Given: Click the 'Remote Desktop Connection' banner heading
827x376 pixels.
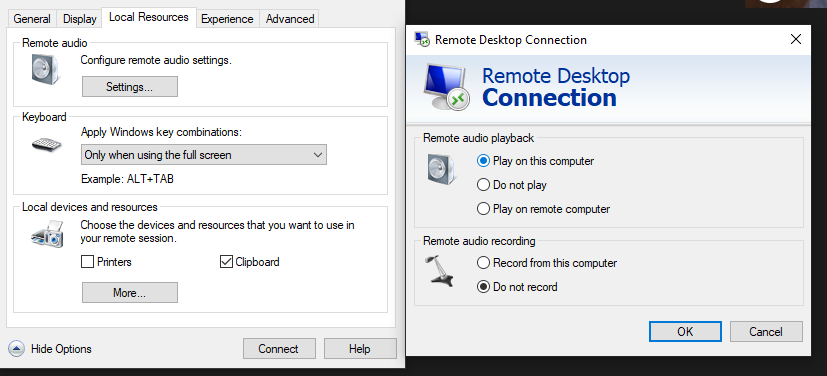Looking at the screenshot, I should click(556, 87).
